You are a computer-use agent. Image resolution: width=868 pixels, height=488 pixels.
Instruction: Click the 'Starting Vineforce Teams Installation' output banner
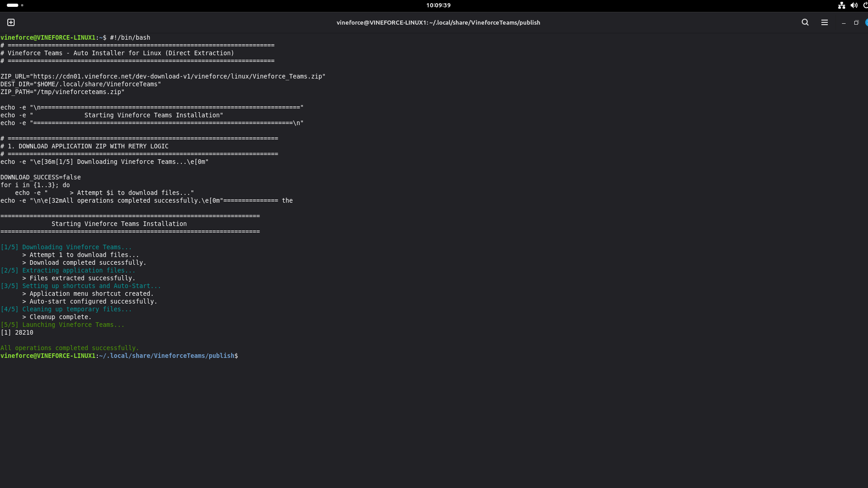(119, 224)
